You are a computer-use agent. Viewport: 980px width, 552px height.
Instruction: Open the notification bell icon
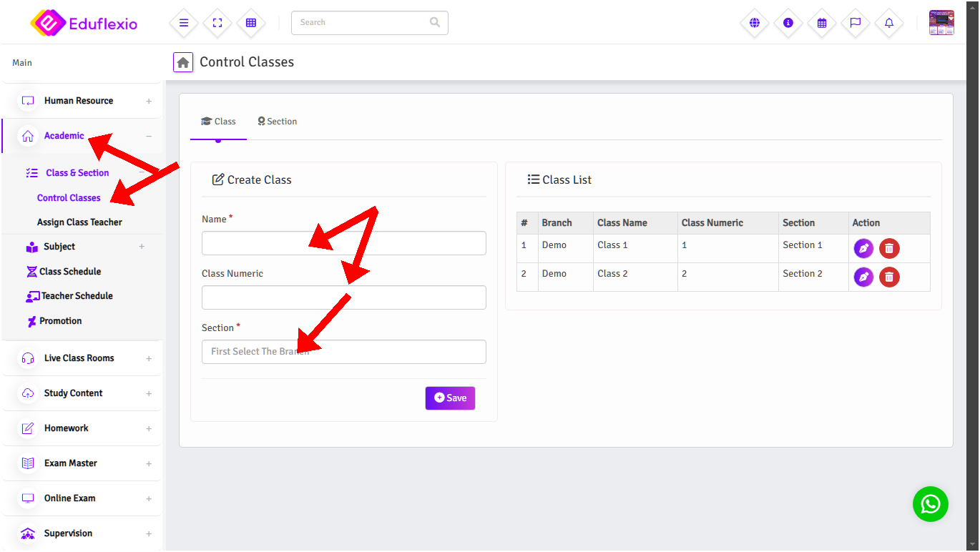pyautogui.click(x=889, y=23)
